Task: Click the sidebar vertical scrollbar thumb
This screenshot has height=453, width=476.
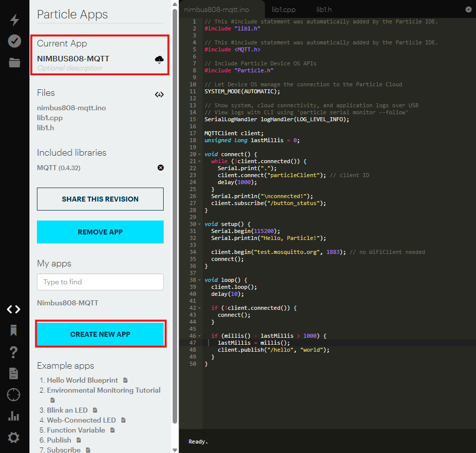Action: click(x=175, y=216)
